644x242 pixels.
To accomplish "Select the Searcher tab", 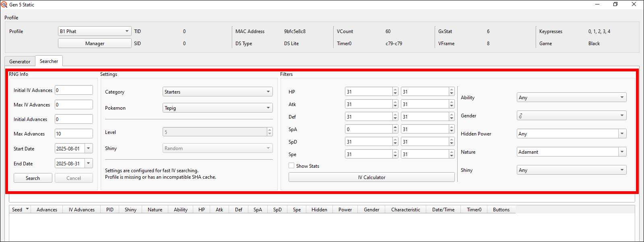I will click(x=49, y=61).
